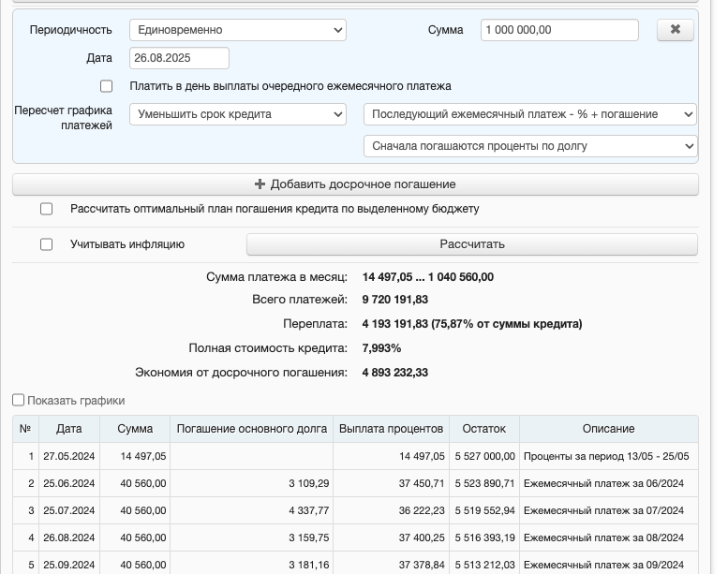Click the Описание column header
This screenshot has height=574, width=728.
coord(609,429)
